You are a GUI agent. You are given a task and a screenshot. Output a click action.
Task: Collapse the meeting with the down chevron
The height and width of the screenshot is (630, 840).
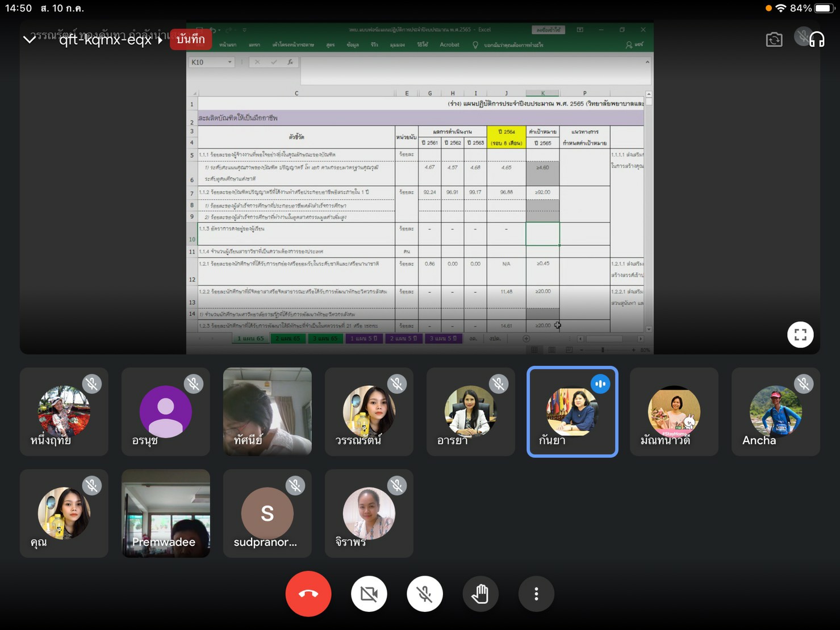click(30, 40)
